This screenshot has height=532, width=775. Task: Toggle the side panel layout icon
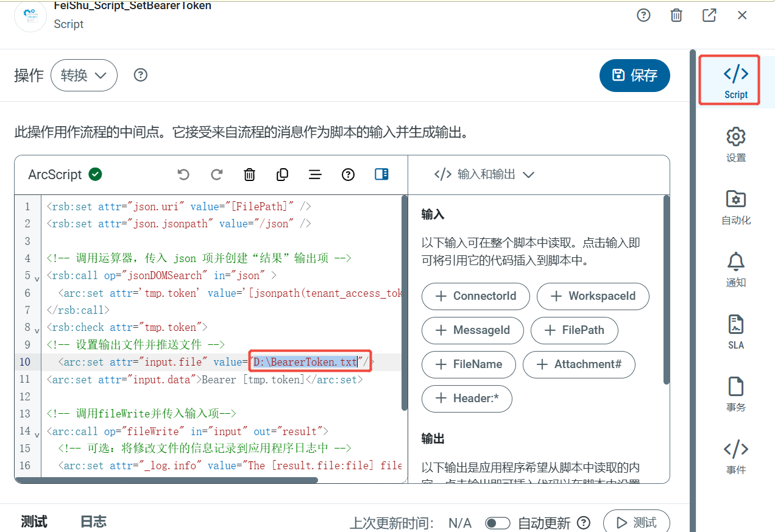pos(381,175)
